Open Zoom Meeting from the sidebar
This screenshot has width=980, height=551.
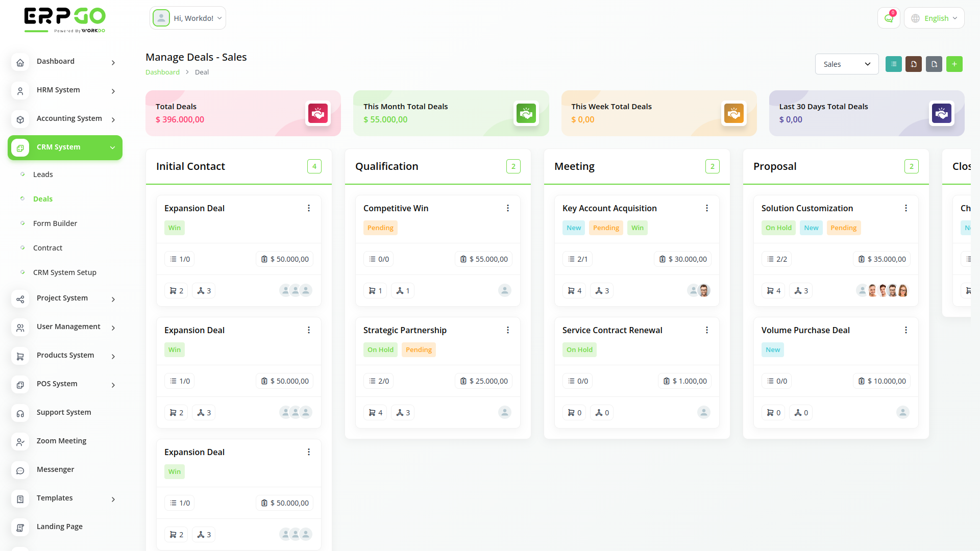coord(61,440)
